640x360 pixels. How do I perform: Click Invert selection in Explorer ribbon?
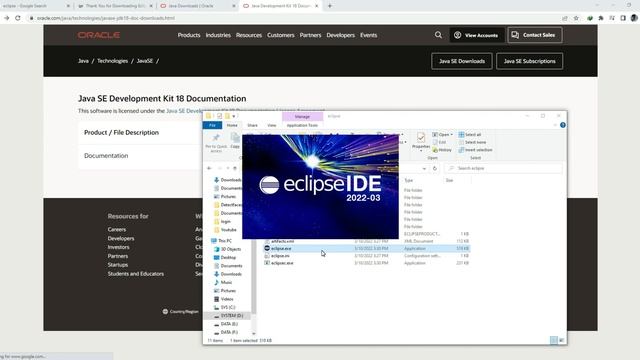(476, 150)
